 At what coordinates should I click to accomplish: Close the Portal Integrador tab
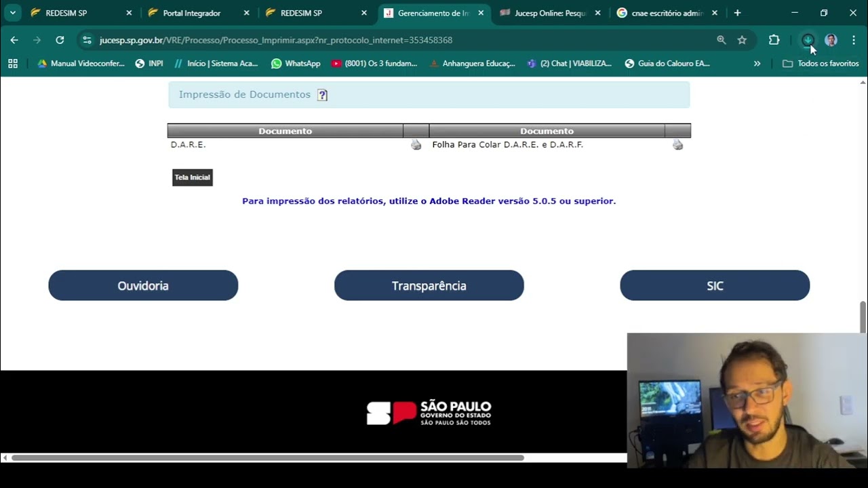246,13
